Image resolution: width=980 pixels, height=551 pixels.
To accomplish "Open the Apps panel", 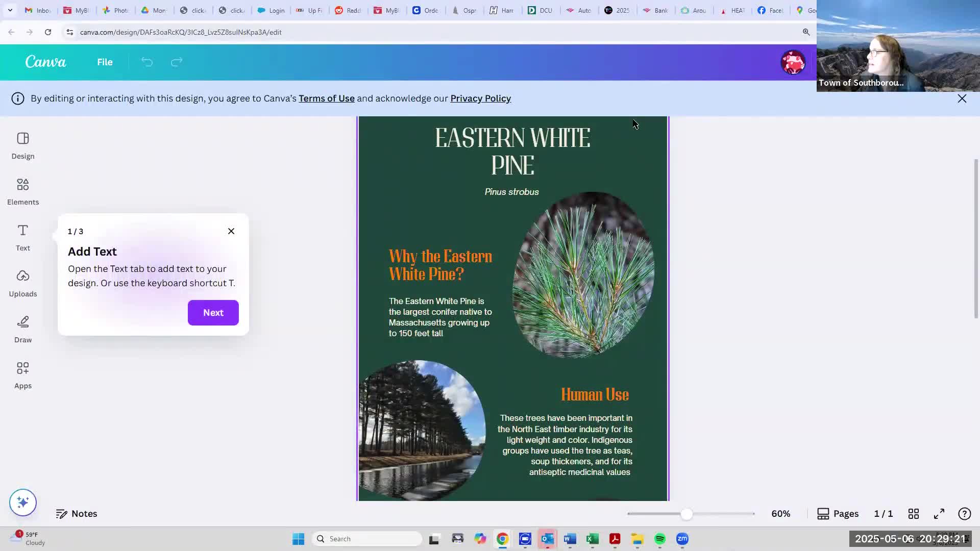I will [x=22, y=375].
